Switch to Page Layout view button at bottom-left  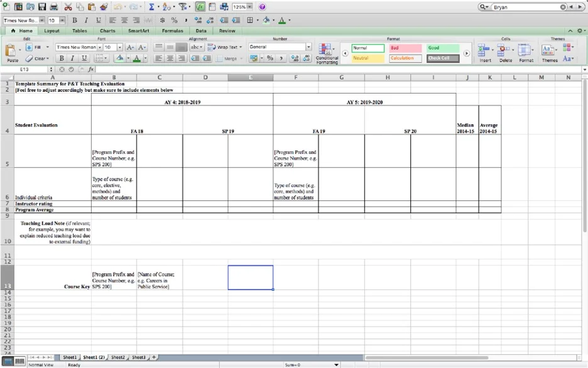(19, 361)
